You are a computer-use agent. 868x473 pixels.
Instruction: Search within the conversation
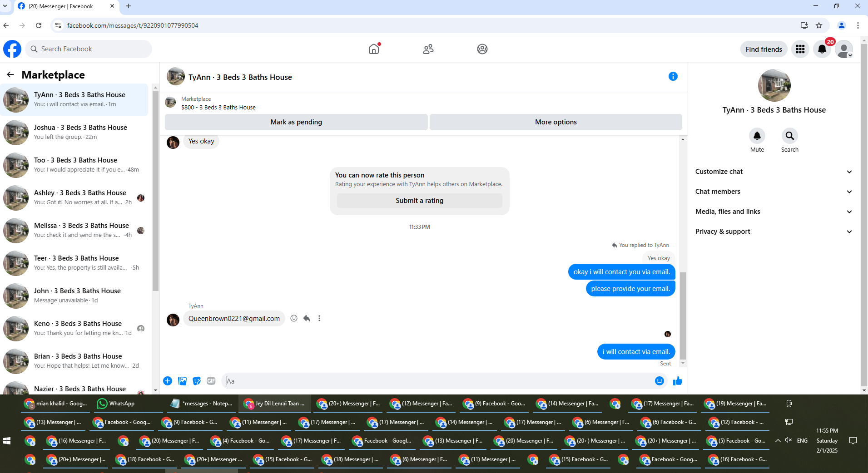790,136
